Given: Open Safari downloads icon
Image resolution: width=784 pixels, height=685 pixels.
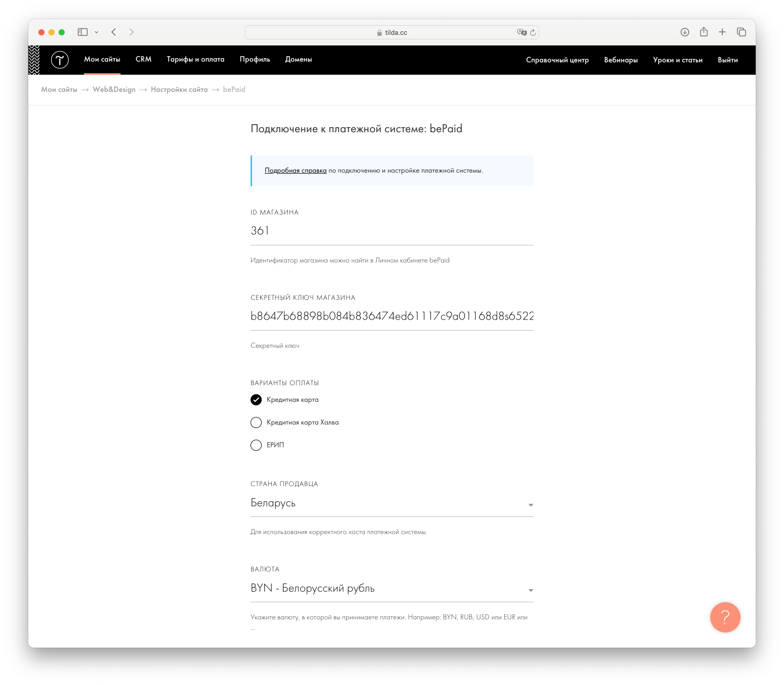Looking at the screenshot, I should 684,32.
